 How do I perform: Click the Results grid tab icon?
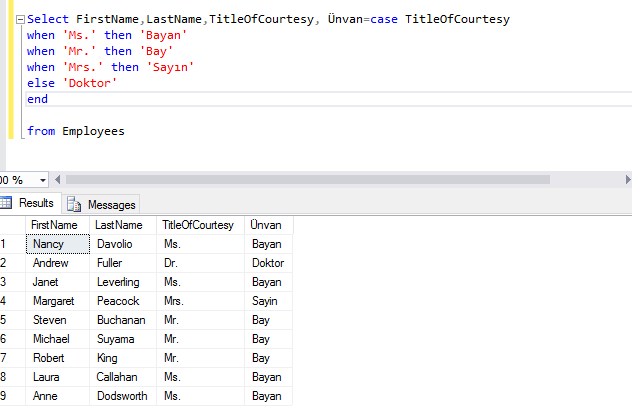point(6,202)
